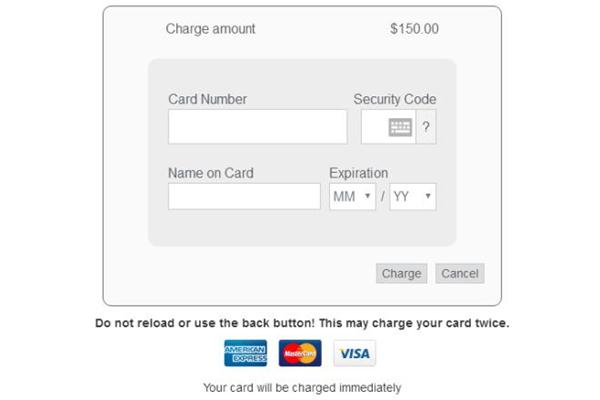Focus the Card Number input field
This screenshot has height=400, width=600.
(x=258, y=127)
